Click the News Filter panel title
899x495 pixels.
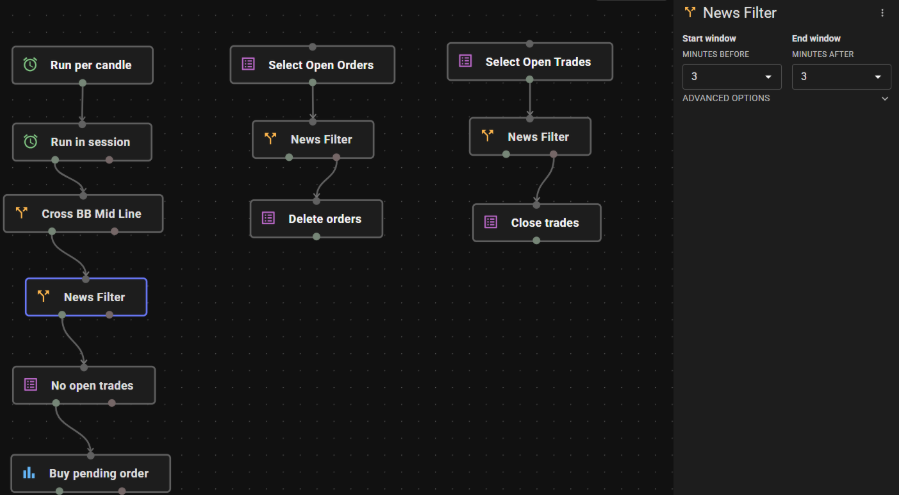pos(740,13)
